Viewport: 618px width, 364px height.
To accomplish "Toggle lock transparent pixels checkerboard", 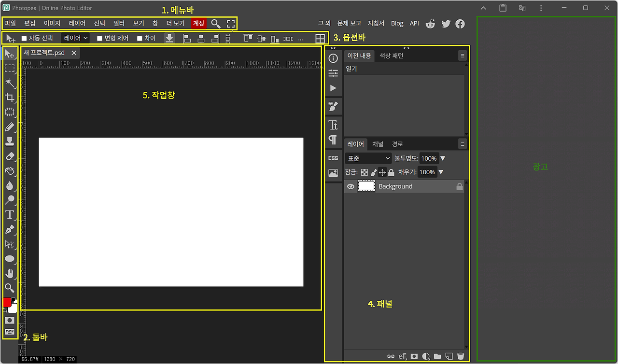I will coord(365,172).
